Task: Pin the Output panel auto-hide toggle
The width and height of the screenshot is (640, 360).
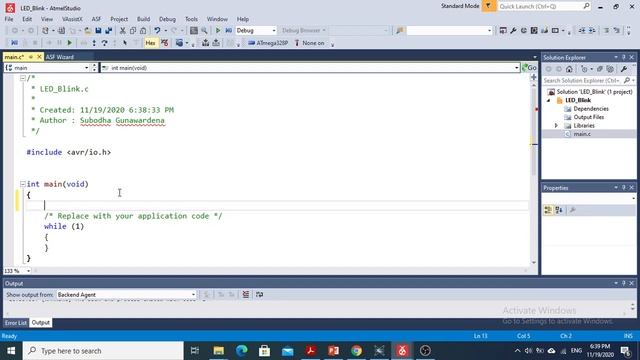Action: coord(623,283)
